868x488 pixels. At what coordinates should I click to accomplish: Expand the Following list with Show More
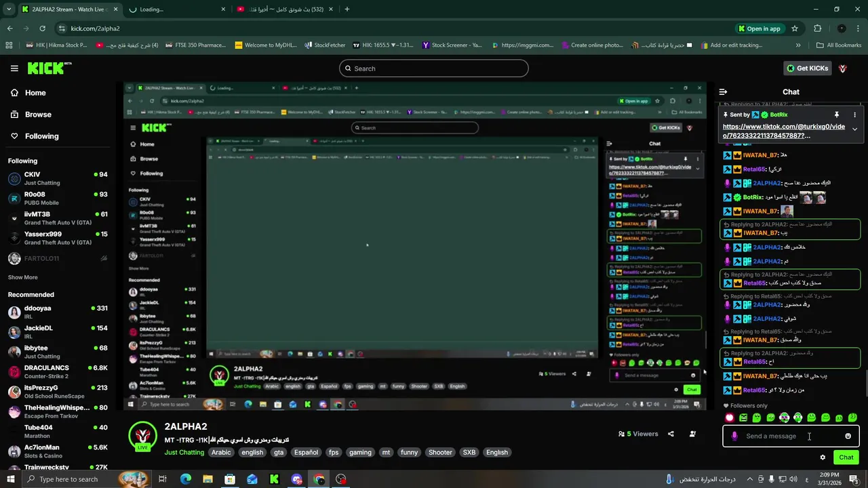coord(22,277)
